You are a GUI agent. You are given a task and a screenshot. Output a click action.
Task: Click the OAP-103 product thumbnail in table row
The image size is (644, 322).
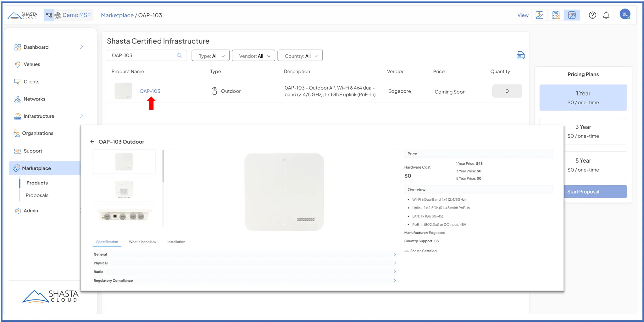(x=123, y=91)
